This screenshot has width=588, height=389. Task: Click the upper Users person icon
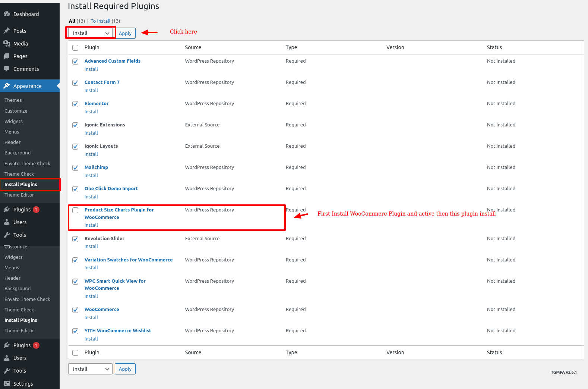pyautogui.click(x=7, y=222)
